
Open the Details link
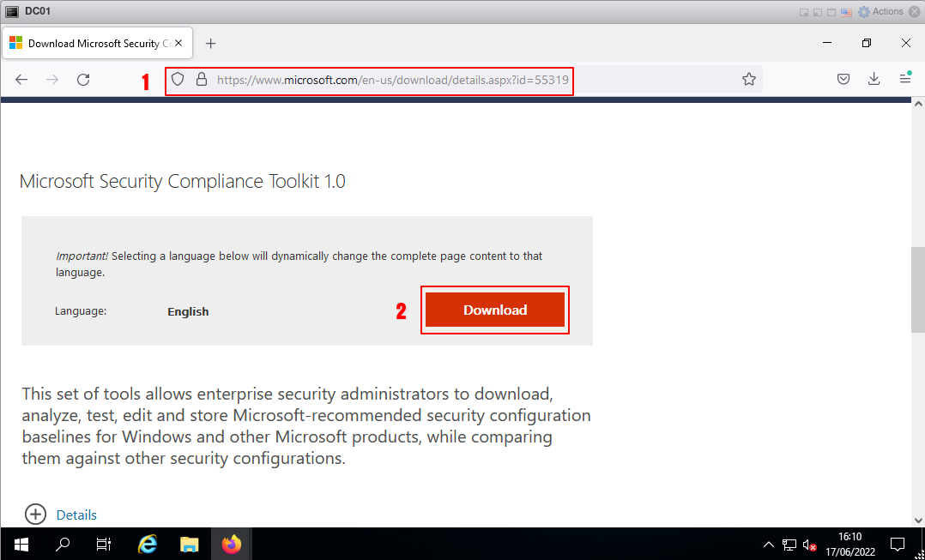(76, 515)
